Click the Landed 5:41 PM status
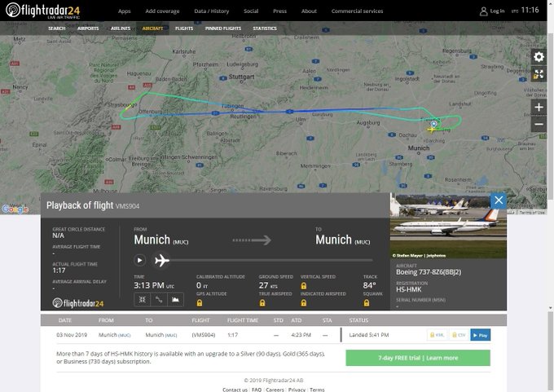The width and height of the screenshot is (554, 392). coord(368,335)
